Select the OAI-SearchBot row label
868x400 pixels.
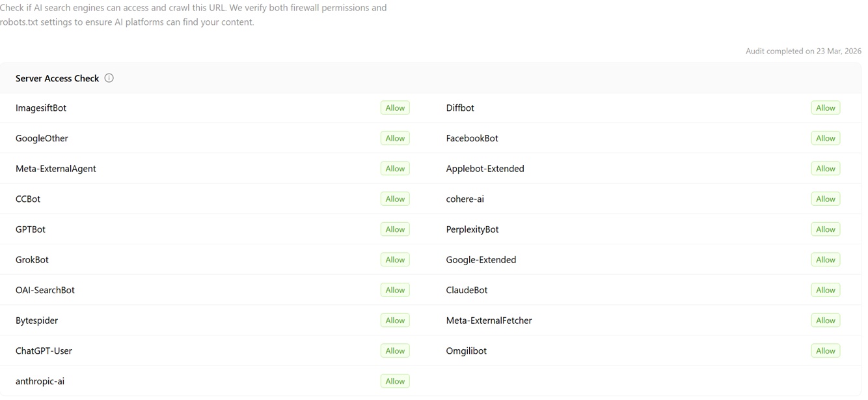45,290
